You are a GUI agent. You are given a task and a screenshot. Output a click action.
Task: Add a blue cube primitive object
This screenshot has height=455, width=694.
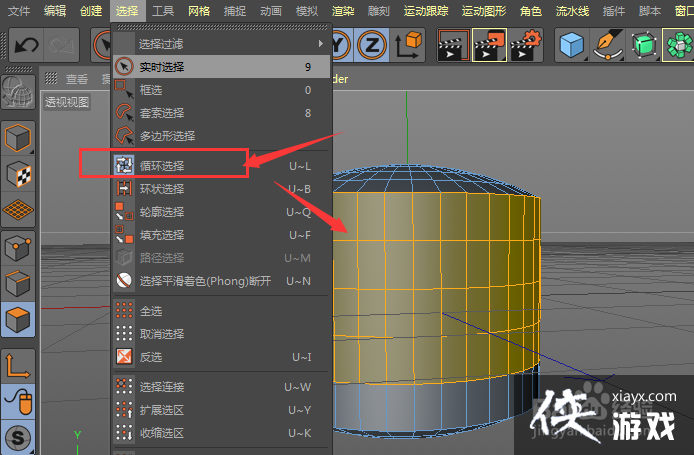573,45
